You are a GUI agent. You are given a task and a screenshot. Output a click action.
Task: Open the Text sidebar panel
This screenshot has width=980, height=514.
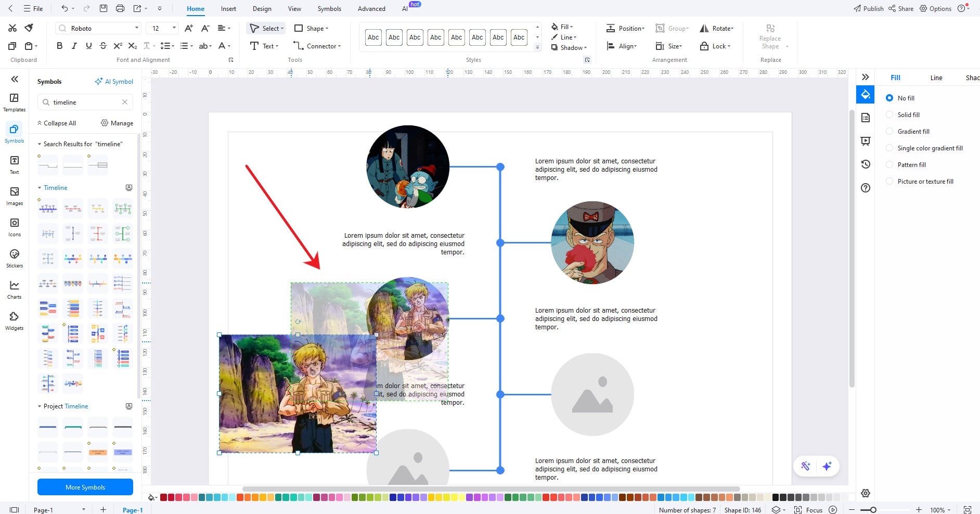point(14,165)
